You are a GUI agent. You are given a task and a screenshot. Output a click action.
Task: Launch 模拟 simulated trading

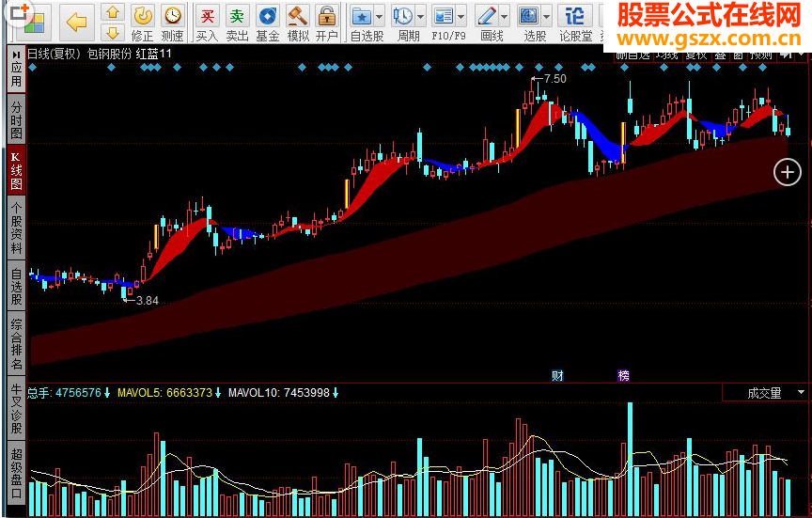click(298, 24)
